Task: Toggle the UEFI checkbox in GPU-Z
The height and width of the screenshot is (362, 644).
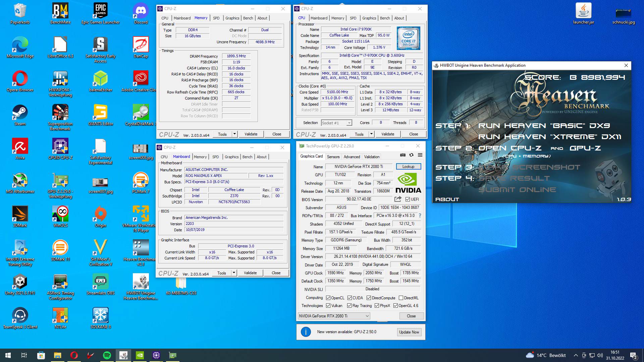Action: point(408,199)
